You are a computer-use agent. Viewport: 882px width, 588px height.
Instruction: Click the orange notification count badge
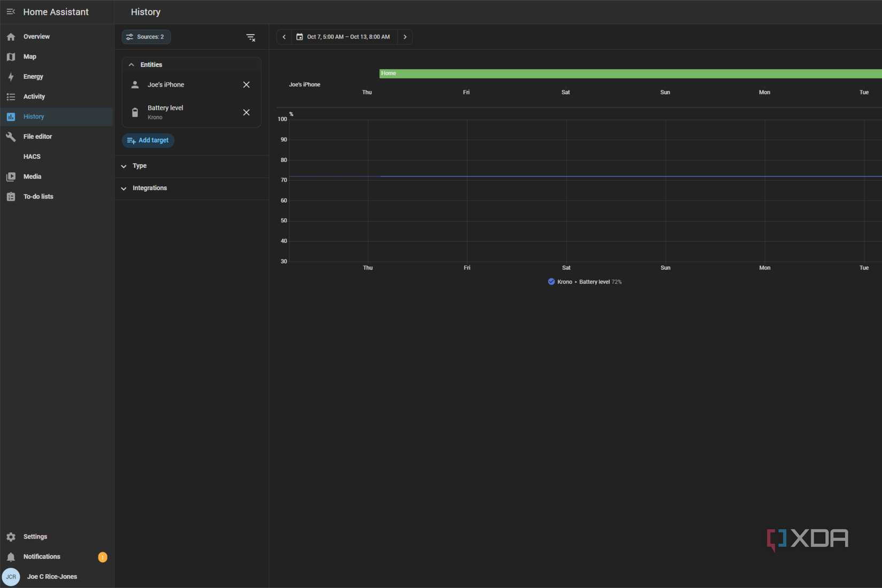click(x=103, y=557)
